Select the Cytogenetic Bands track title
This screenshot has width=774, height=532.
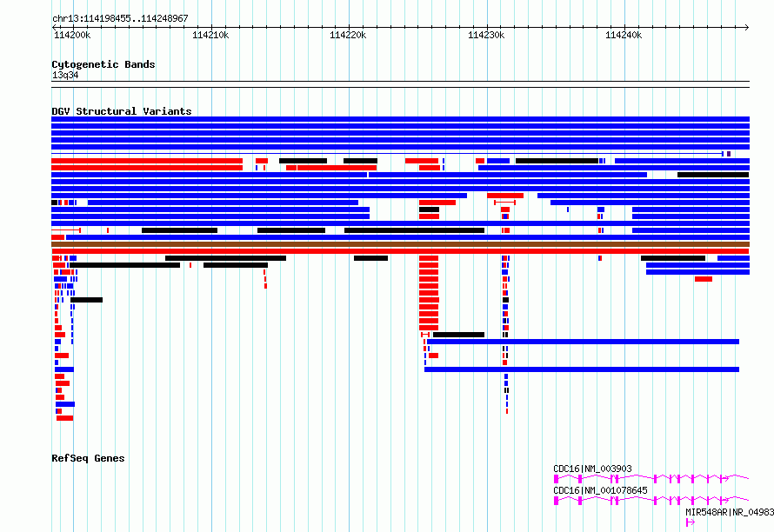pos(103,64)
